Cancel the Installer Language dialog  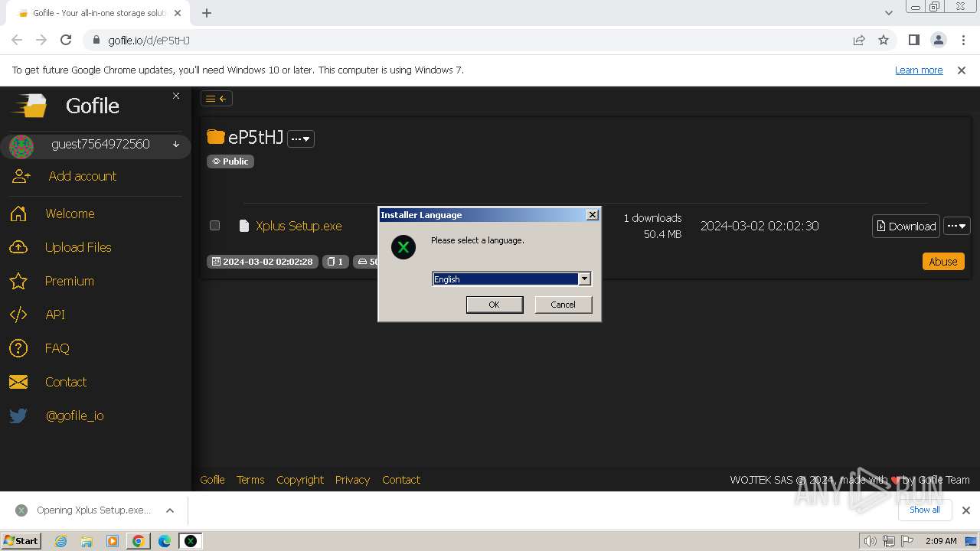(563, 305)
